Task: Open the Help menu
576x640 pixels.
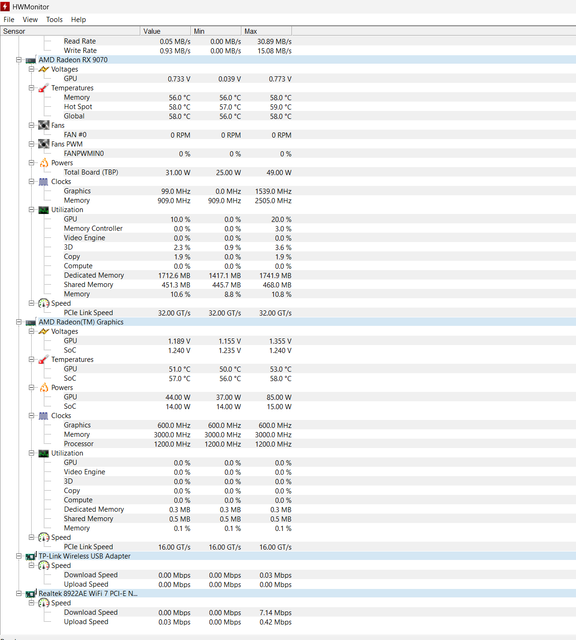Action: pos(78,20)
